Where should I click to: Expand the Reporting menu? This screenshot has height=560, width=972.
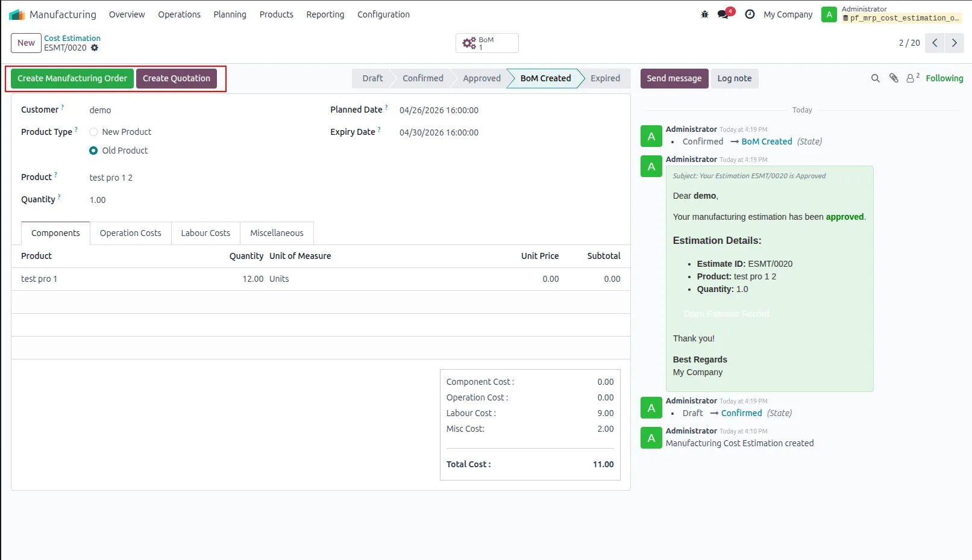point(325,14)
